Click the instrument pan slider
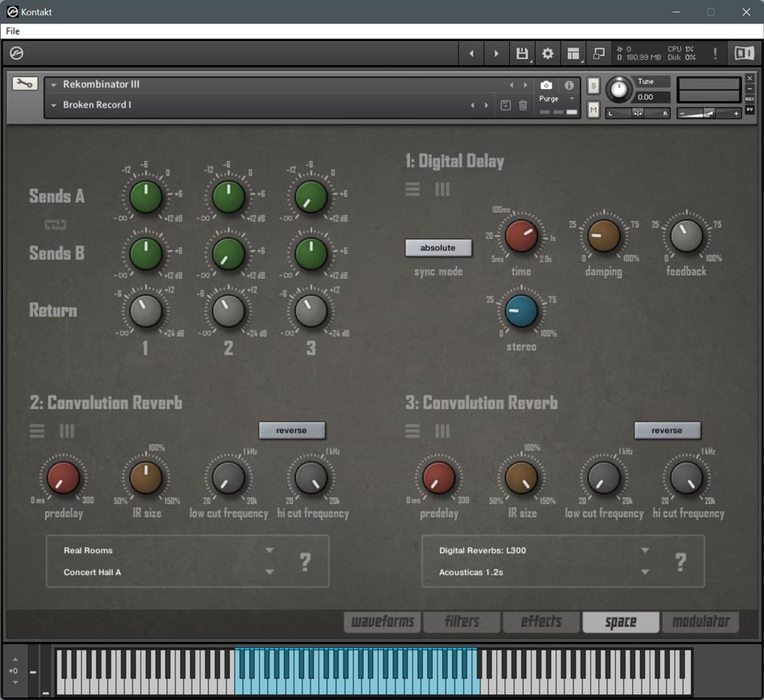This screenshot has height=700, width=764. [x=638, y=113]
